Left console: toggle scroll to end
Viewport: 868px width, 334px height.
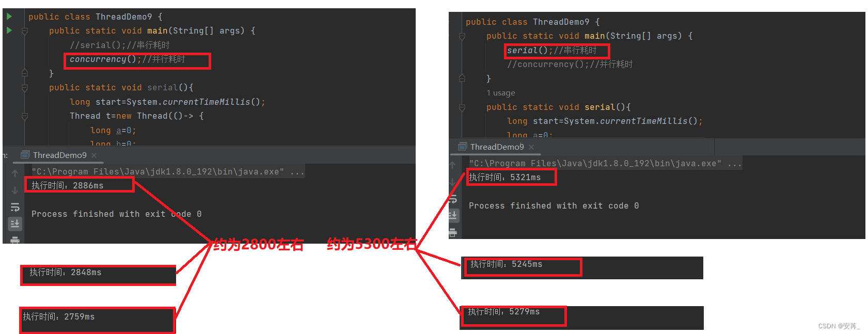15,224
